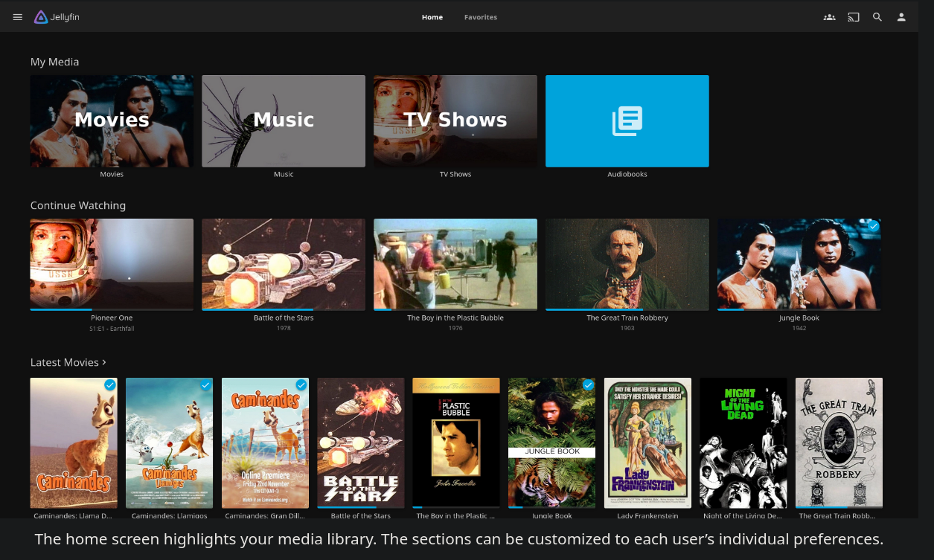Viewport: 934px width, 560px height.
Task: Open the Caminandes Llamigos poster
Action: [x=170, y=443]
